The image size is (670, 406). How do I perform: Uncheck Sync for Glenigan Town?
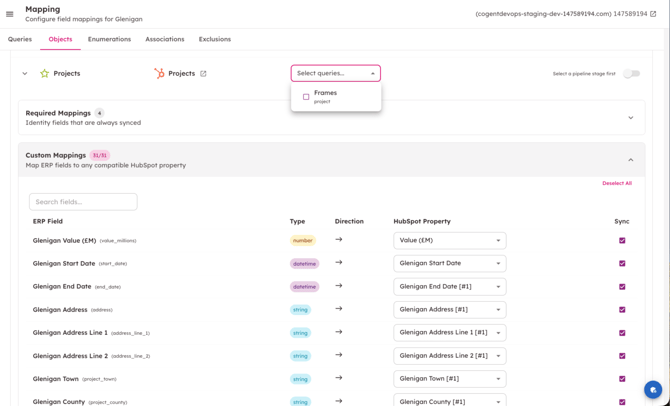[622, 379]
